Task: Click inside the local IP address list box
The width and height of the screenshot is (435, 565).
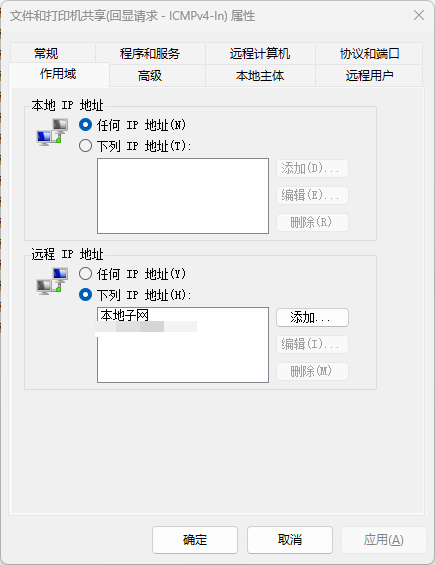Action: [183, 196]
